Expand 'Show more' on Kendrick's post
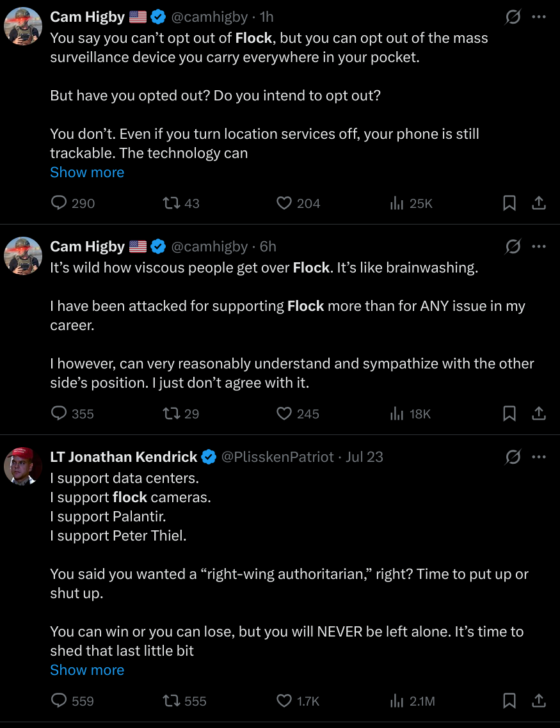 (87, 670)
